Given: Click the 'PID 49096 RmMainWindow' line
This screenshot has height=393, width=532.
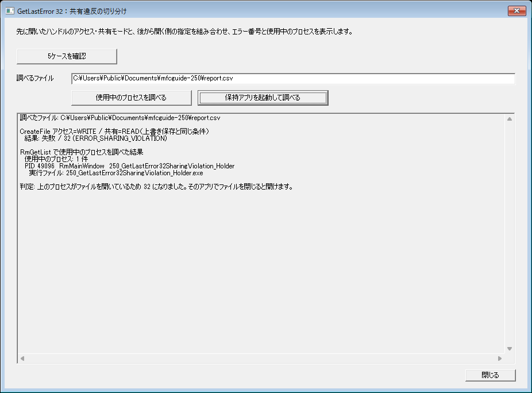Looking at the screenshot, I should (x=130, y=166).
